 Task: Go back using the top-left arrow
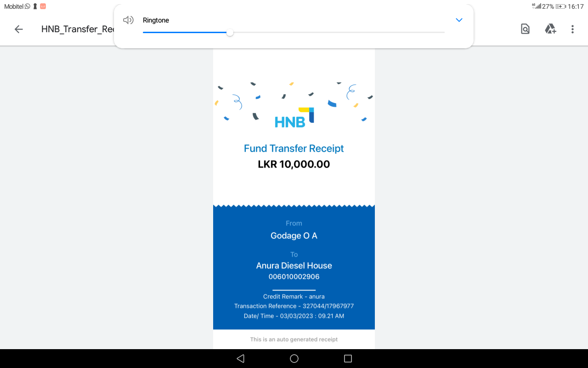point(18,29)
